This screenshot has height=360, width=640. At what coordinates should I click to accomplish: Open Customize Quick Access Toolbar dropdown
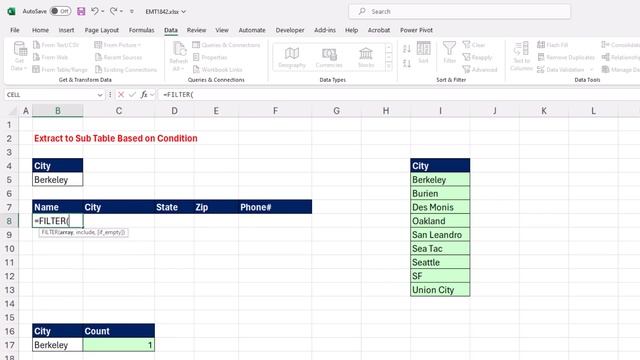pos(132,11)
